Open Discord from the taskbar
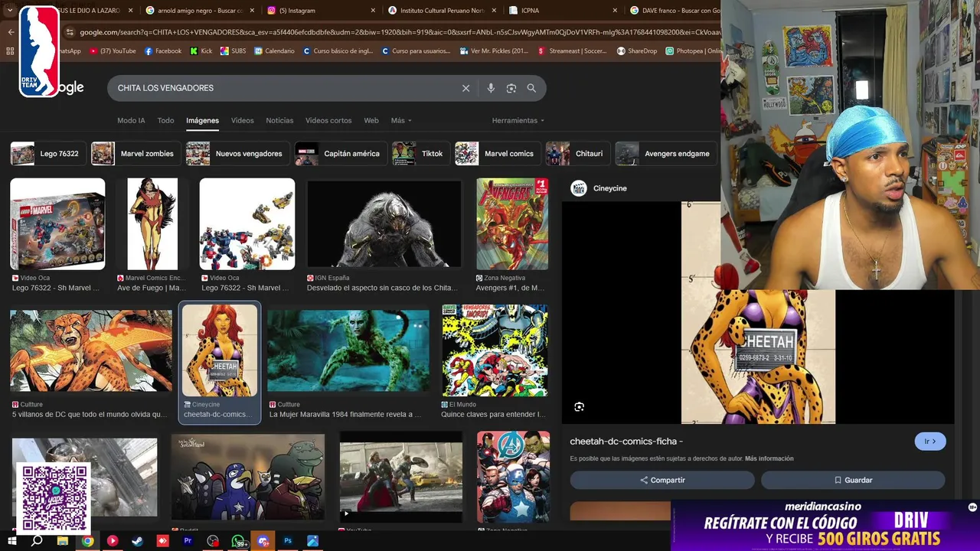This screenshot has height=551, width=980. (x=263, y=540)
